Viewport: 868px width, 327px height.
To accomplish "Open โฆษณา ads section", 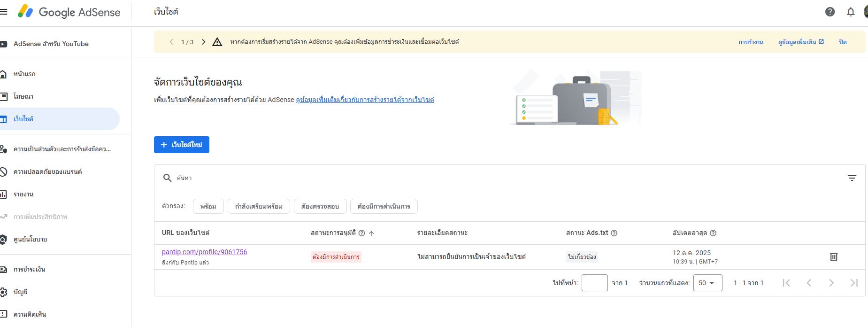I will (59, 96).
